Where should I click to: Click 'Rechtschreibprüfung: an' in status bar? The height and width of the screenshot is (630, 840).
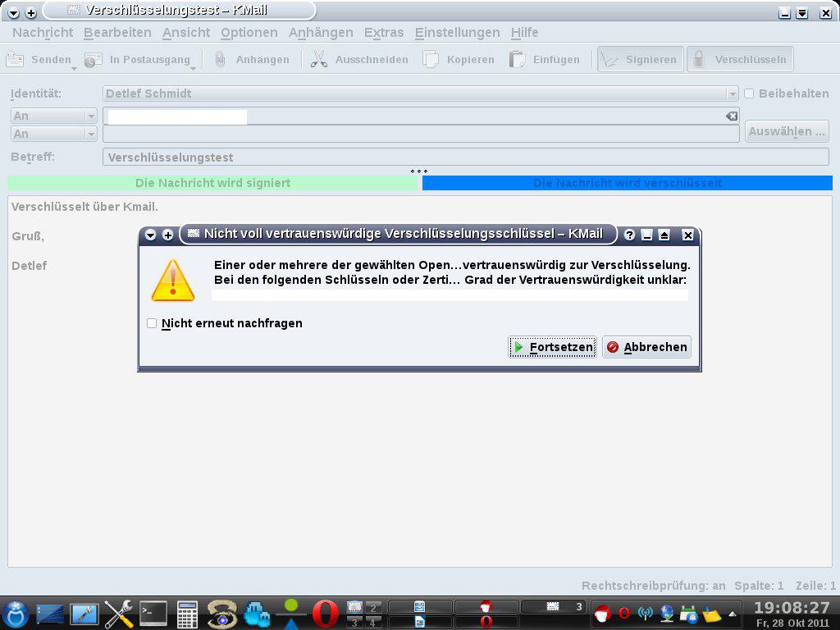coord(654,586)
